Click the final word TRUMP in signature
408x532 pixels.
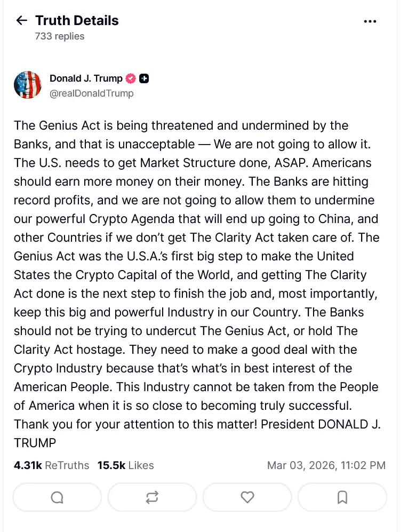coord(35,442)
